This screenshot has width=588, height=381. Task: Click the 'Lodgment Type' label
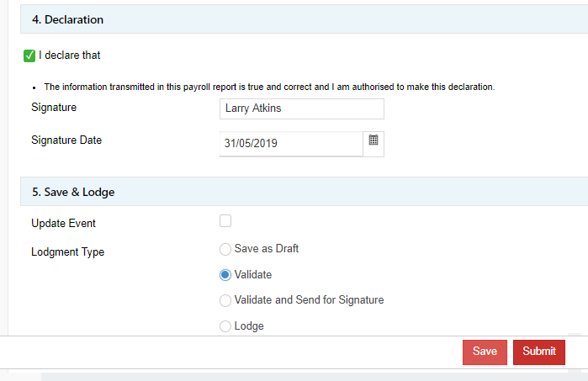[67, 251]
